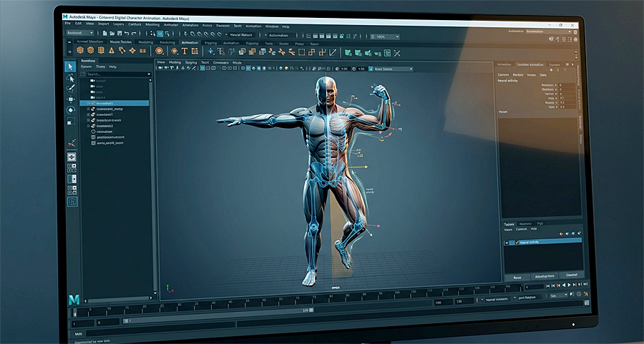Click the Maya M logo bottom left
The width and height of the screenshot is (644, 344).
coord(74,300)
